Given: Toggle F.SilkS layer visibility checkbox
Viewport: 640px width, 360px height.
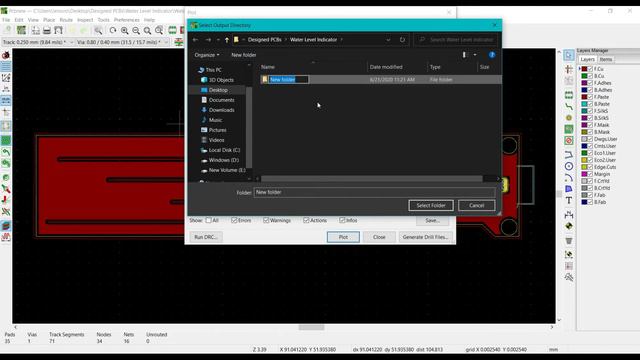Looking at the screenshot, I should click(590, 111).
